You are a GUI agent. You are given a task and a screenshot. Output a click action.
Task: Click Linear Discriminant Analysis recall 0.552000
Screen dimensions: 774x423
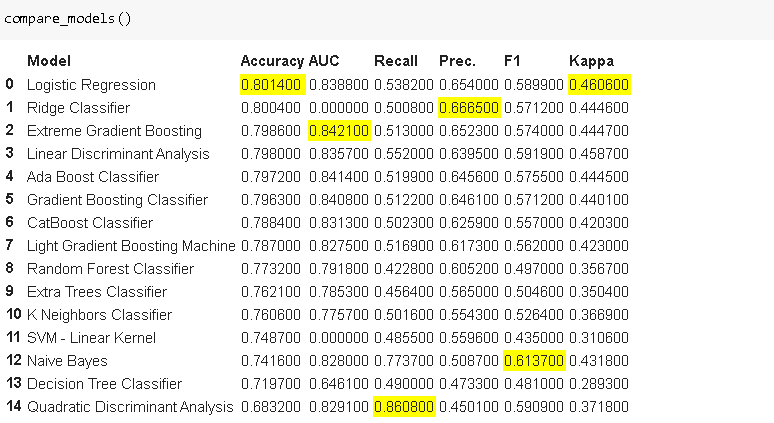pyautogui.click(x=404, y=154)
